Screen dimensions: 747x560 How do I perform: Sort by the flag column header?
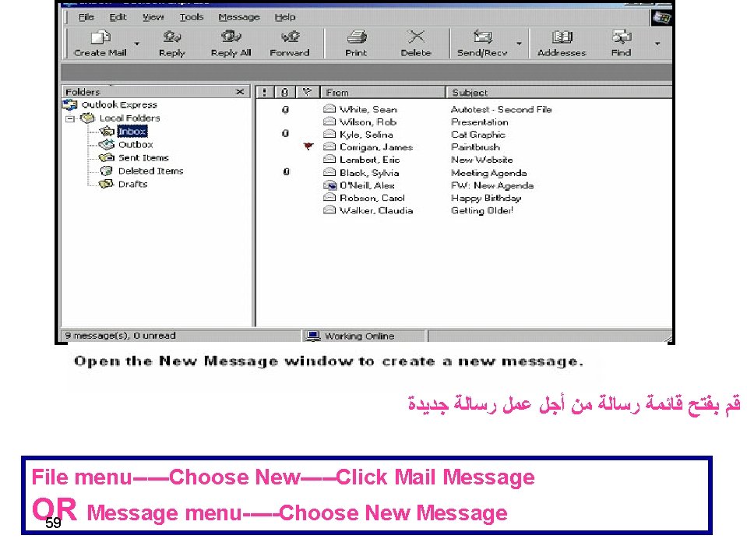tap(307, 93)
